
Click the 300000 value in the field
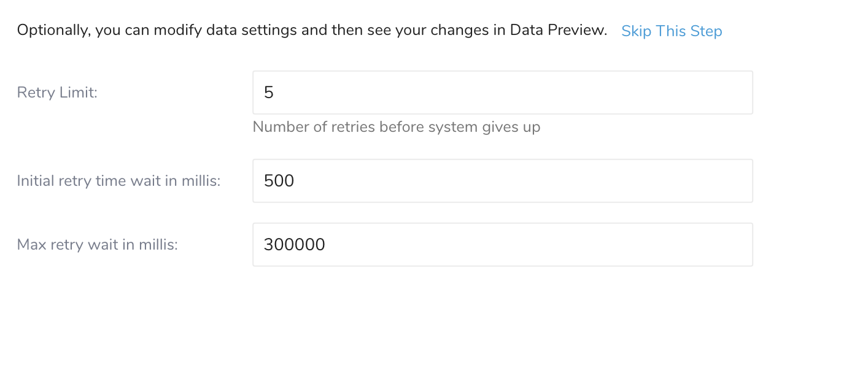(294, 245)
